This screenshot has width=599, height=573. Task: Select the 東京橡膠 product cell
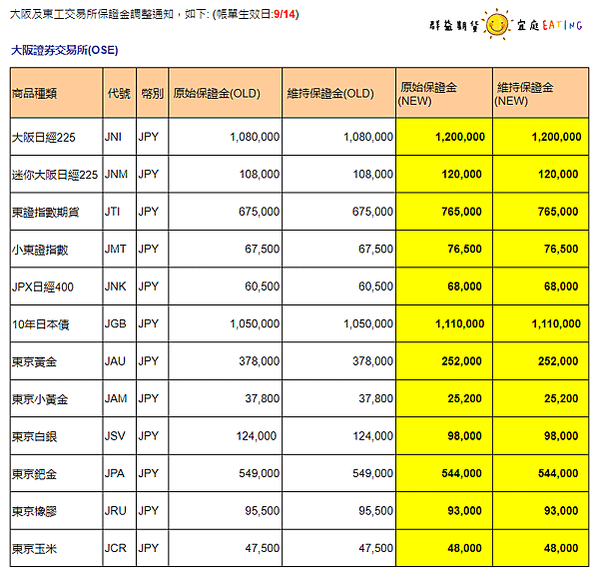coord(57,511)
